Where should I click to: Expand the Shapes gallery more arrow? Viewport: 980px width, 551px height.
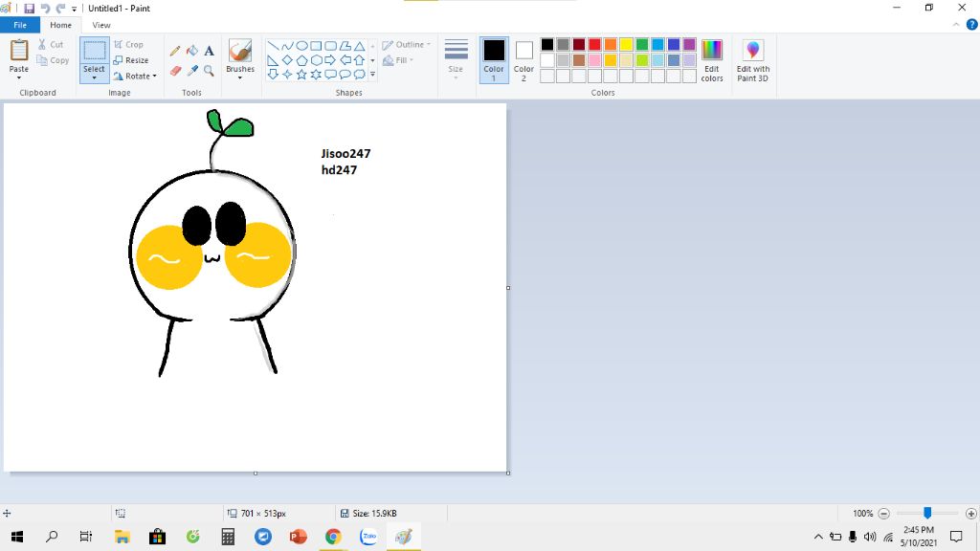[373, 75]
